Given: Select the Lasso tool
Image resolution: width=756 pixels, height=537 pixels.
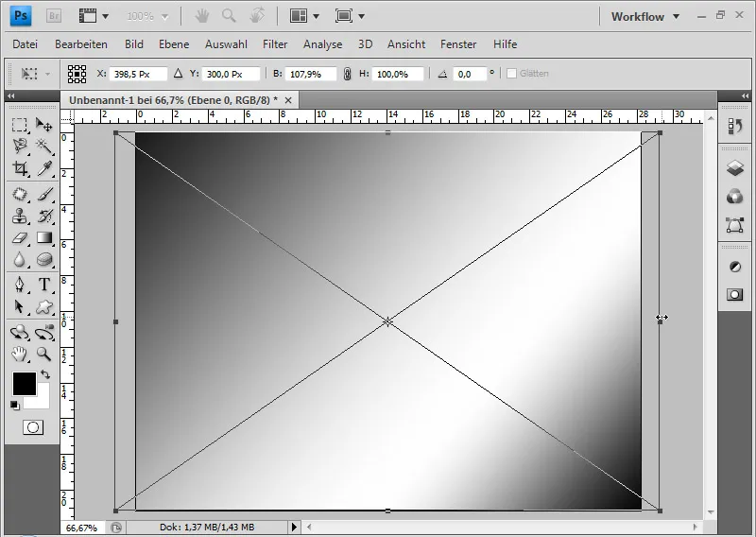Looking at the screenshot, I should pos(19,146).
